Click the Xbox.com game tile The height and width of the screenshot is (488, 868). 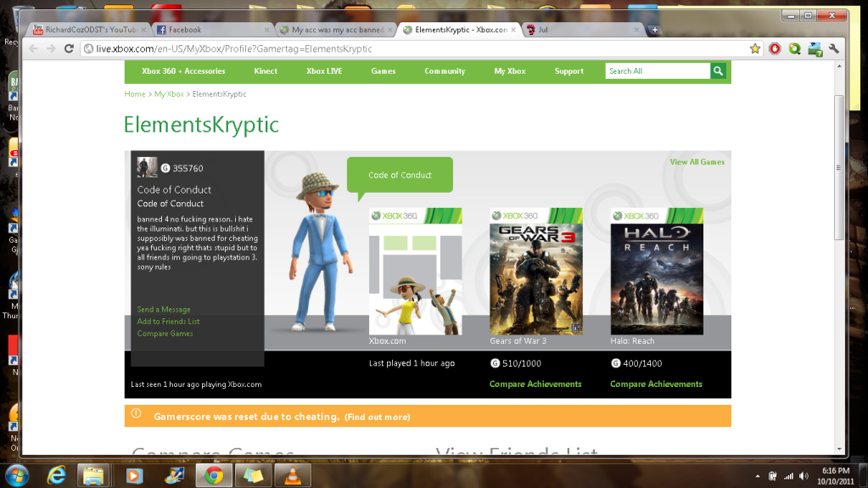[x=415, y=272]
